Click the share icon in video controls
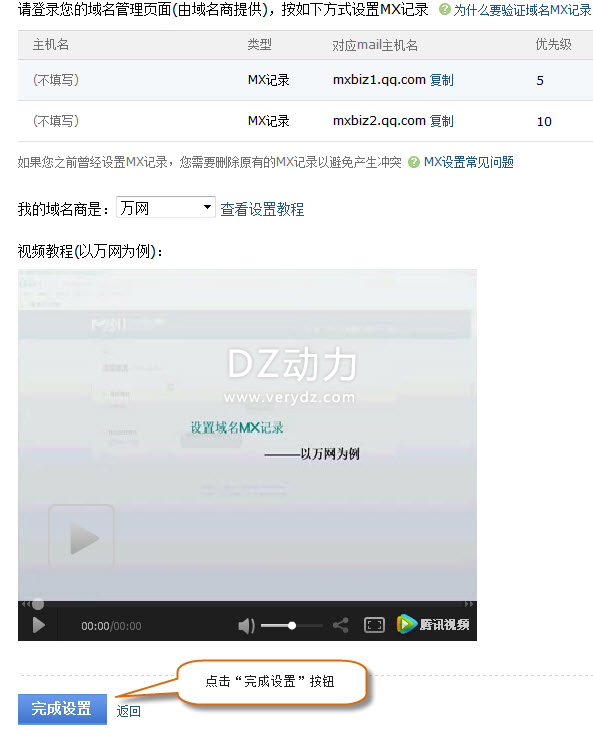This screenshot has width=593, height=743. click(340, 625)
